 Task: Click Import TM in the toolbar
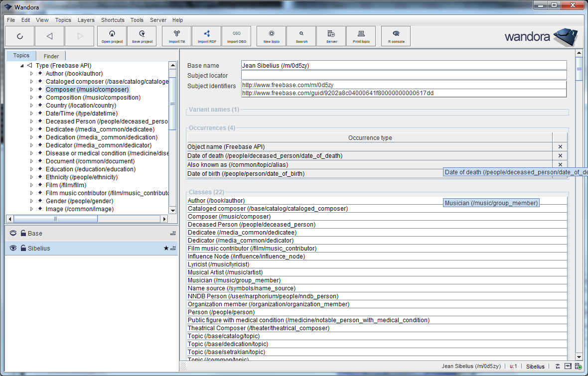[x=177, y=36]
